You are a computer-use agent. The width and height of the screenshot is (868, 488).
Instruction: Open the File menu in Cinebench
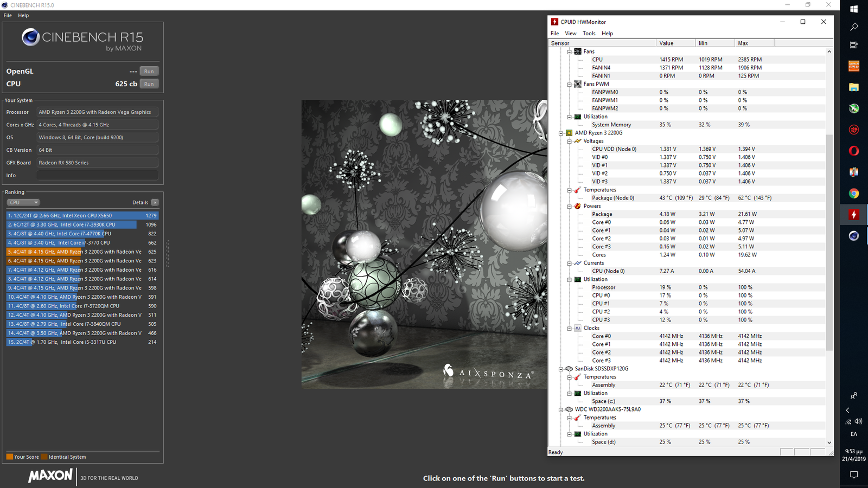(8, 15)
